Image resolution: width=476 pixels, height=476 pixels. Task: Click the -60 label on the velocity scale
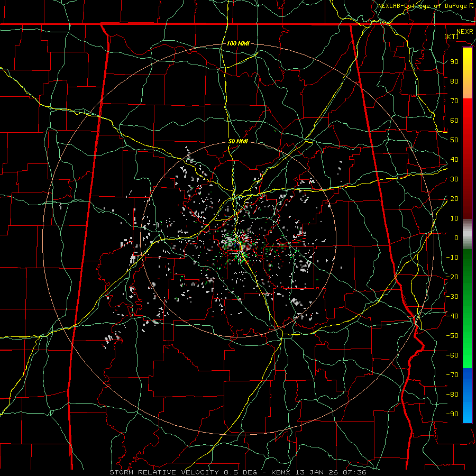[x=452, y=355]
